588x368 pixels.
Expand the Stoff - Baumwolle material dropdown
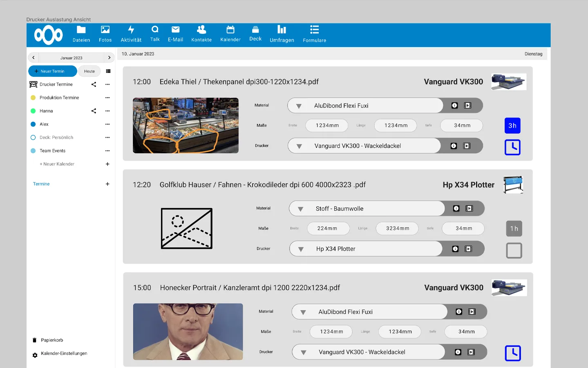300,209
